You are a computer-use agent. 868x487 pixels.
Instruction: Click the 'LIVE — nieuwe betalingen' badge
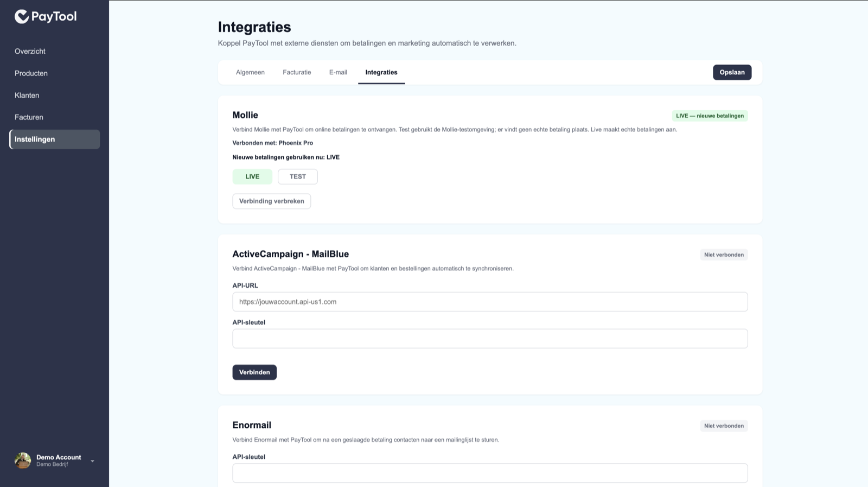click(710, 116)
